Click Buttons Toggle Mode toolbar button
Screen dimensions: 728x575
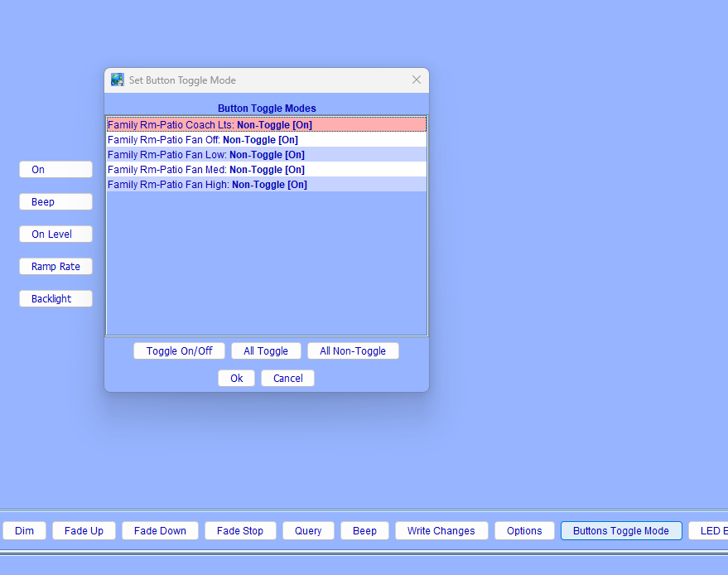click(x=620, y=531)
